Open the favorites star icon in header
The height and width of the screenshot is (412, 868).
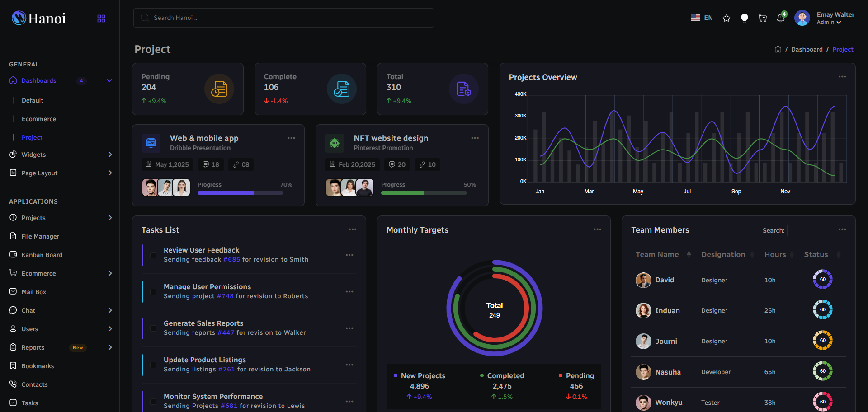pyautogui.click(x=726, y=18)
